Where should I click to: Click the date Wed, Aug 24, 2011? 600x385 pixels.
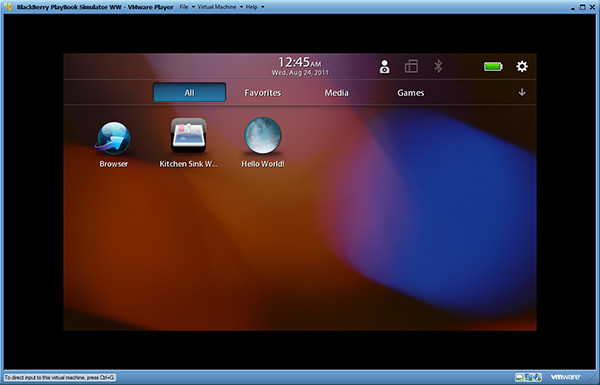(x=300, y=72)
